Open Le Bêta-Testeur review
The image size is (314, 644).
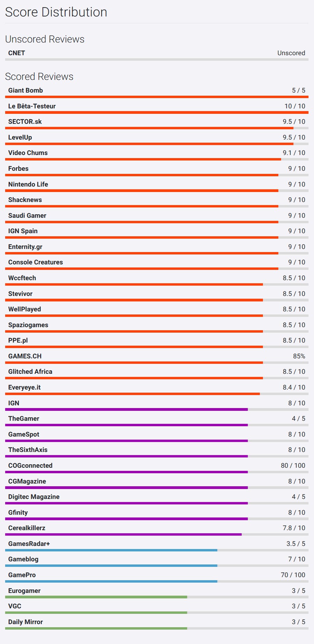(32, 106)
